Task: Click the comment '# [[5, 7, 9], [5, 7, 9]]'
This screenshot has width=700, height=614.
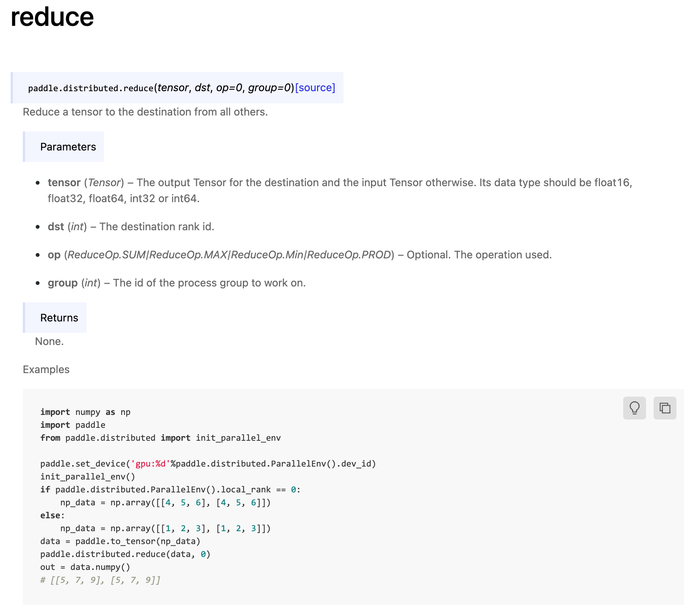Action: [100, 580]
